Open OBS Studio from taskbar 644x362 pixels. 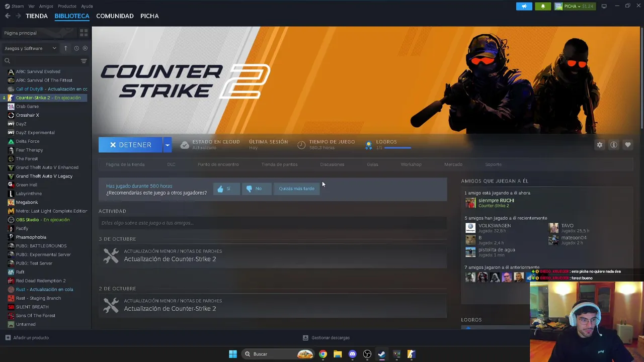(367, 354)
